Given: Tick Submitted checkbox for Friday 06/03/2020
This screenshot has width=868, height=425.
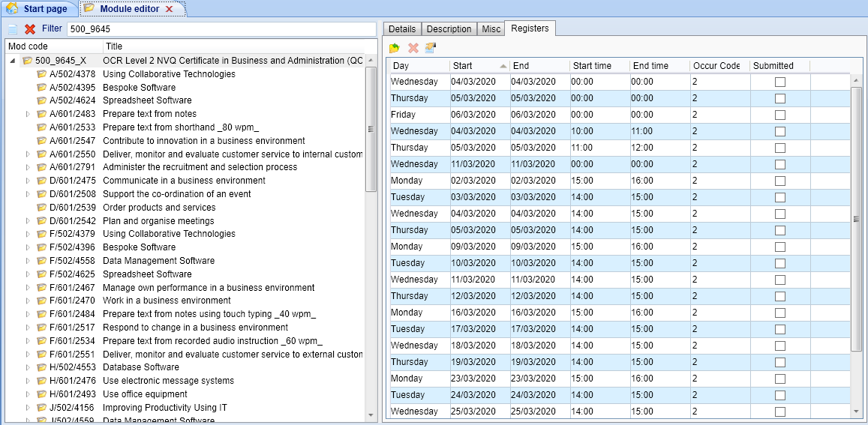Looking at the screenshot, I should [x=780, y=115].
